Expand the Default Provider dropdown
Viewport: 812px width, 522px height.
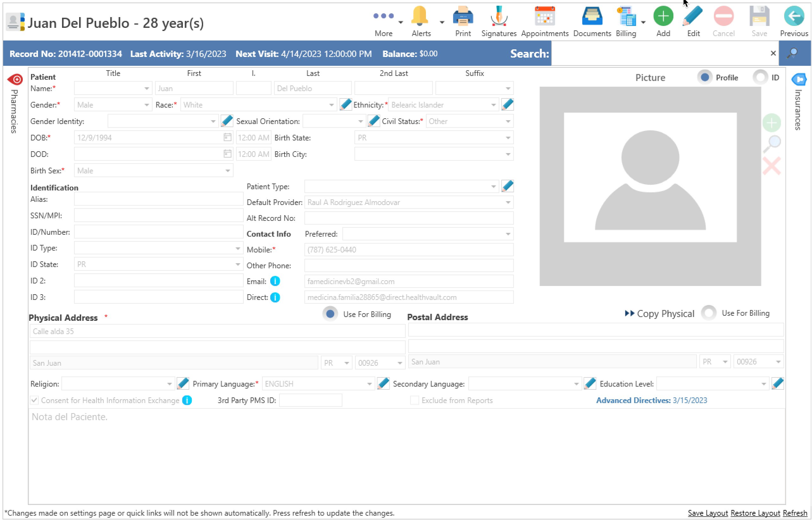[508, 202]
